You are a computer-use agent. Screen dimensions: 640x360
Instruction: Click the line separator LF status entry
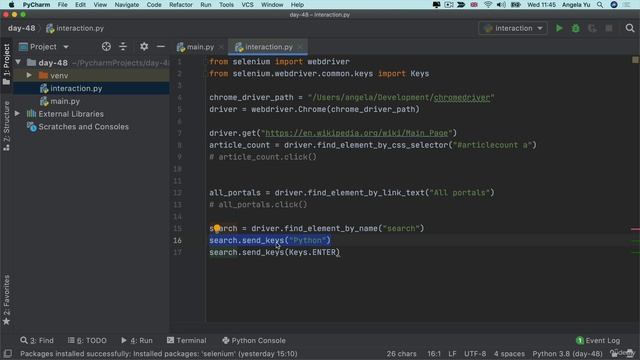tap(452, 354)
